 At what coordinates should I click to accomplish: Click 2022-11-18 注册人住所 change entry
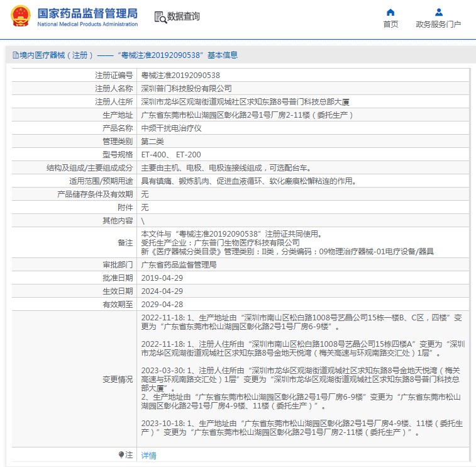tap(303, 349)
